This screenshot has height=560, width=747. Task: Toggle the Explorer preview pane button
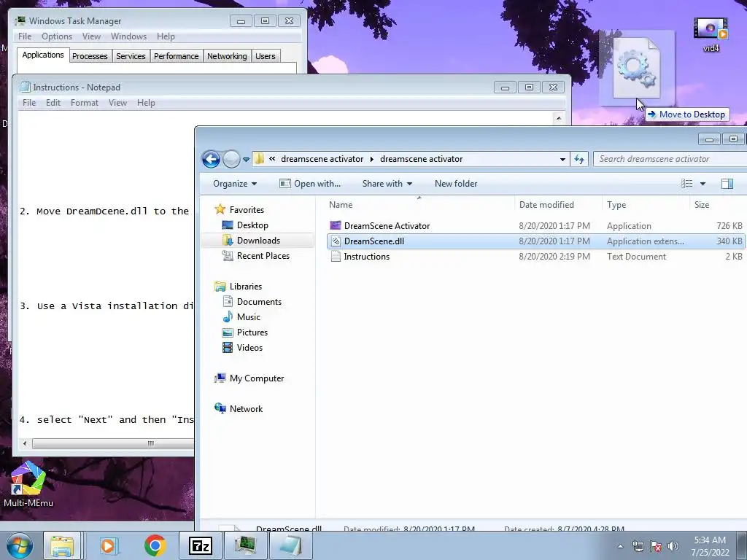[x=727, y=184]
